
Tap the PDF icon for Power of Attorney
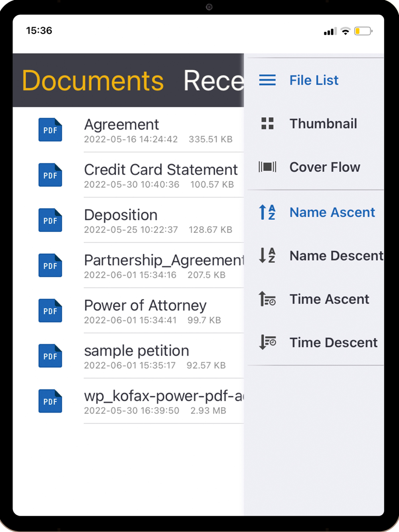(x=50, y=311)
